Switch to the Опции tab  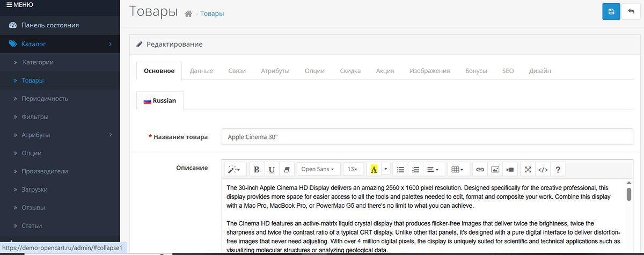(x=314, y=71)
